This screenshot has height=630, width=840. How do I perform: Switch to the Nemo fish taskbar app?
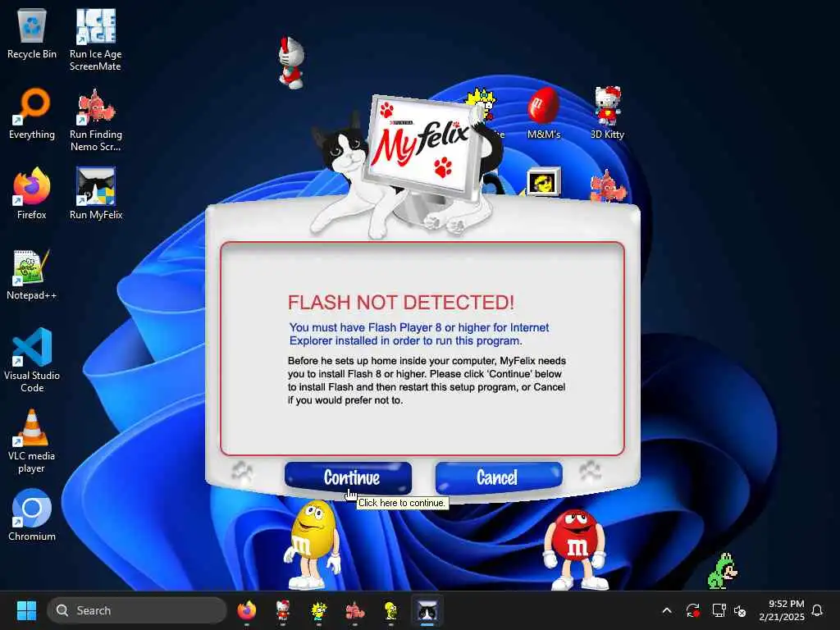(x=354, y=610)
